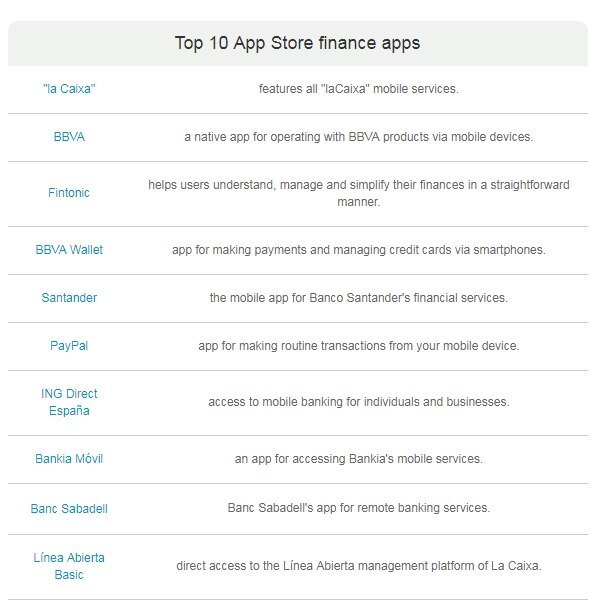Click the Línea Abierta management platform description
Screen dimensions: 598x610
pyautogui.click(x=359, y=566)
